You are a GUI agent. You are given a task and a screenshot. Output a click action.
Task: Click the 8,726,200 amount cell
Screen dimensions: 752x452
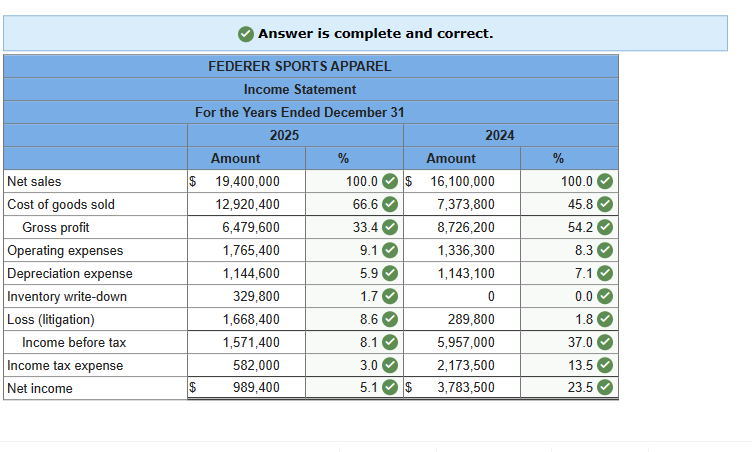(462, 227)
